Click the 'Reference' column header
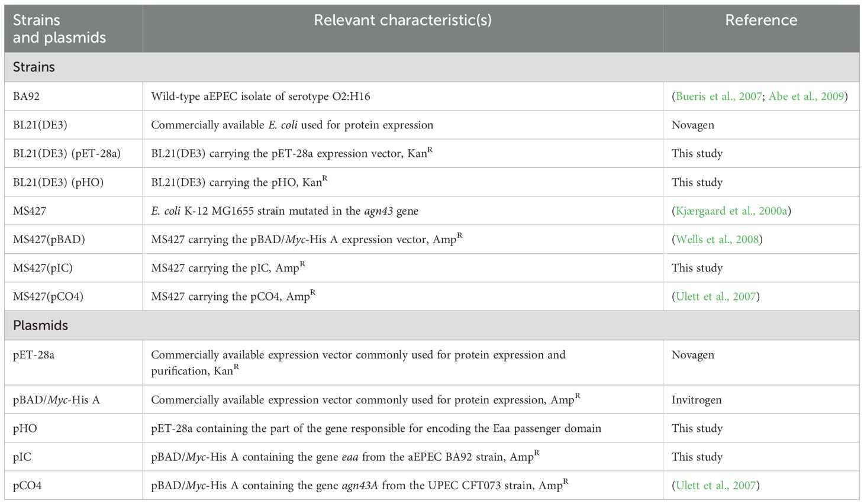The image size is (864, 504). (x=761, y=20)
